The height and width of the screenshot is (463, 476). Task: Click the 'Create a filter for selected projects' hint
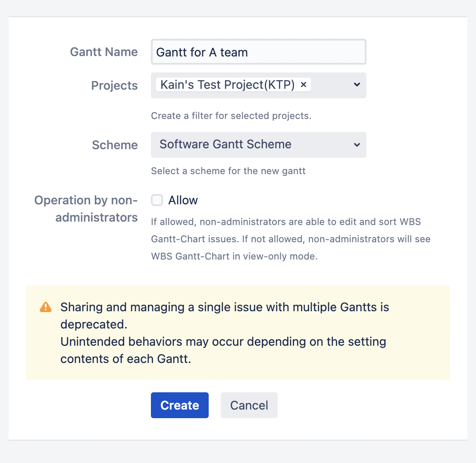pyautogui.click(x=231, y=116)
